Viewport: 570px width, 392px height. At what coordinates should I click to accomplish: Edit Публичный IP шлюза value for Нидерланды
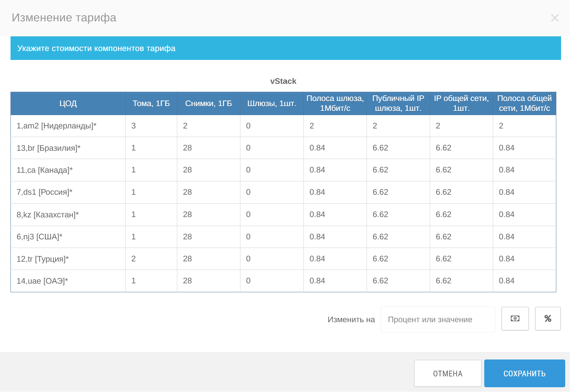(x=398, y=126)
